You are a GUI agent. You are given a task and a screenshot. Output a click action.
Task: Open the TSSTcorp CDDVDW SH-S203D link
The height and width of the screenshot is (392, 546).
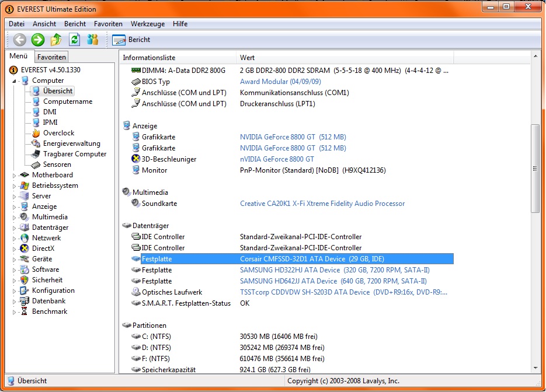point(344,292)
